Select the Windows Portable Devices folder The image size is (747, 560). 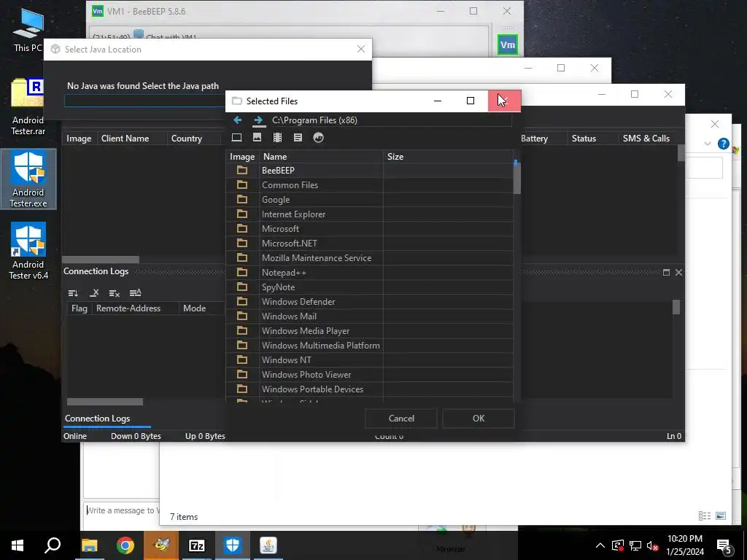(370, 389)
